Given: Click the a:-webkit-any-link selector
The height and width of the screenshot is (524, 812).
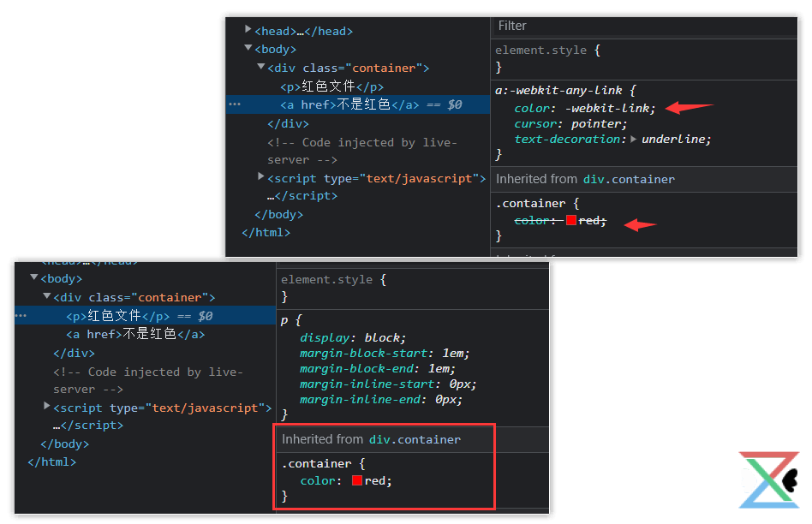Looking at the screenshot, I should point(558,90).
